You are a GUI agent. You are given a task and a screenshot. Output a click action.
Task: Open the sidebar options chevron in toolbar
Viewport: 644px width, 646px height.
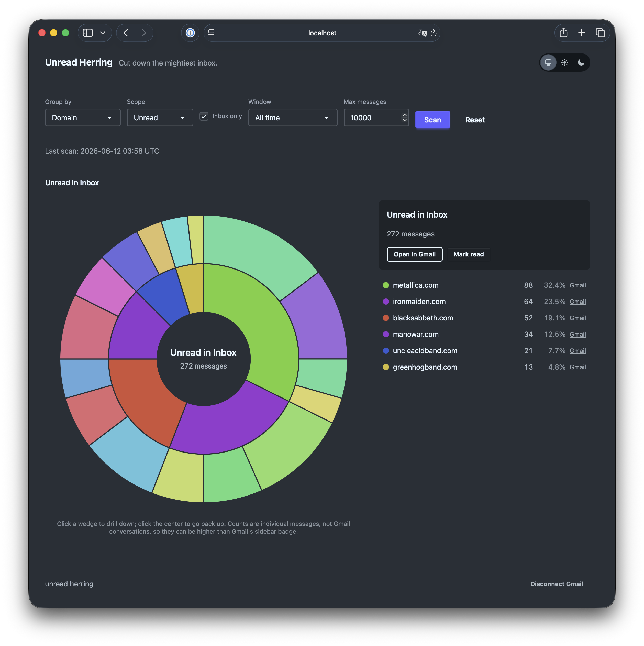tap(103, 33)
